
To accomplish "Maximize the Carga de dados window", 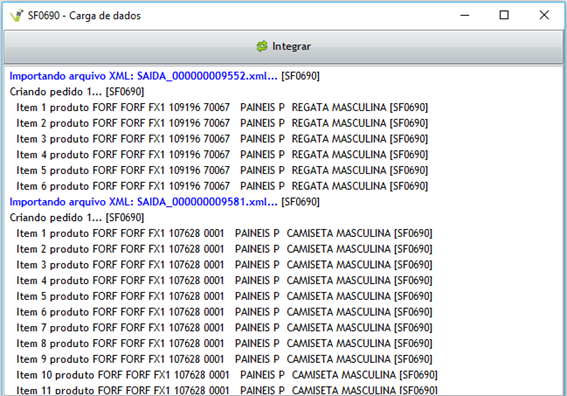I will (504, 15).
